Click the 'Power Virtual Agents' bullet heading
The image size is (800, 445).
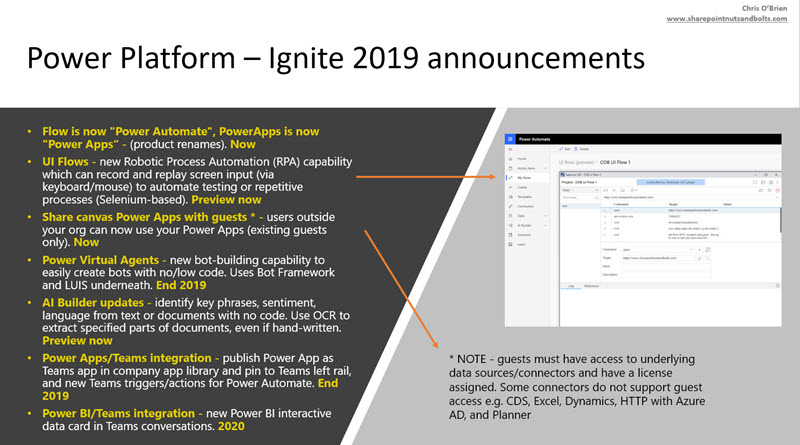click(x=101, y=260)
